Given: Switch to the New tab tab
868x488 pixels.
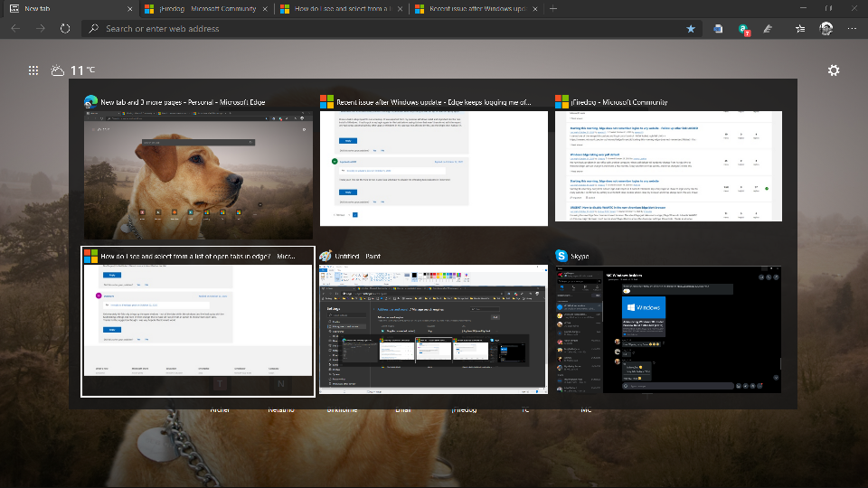Looking at the screenshot, I should (x=70, y=9).
